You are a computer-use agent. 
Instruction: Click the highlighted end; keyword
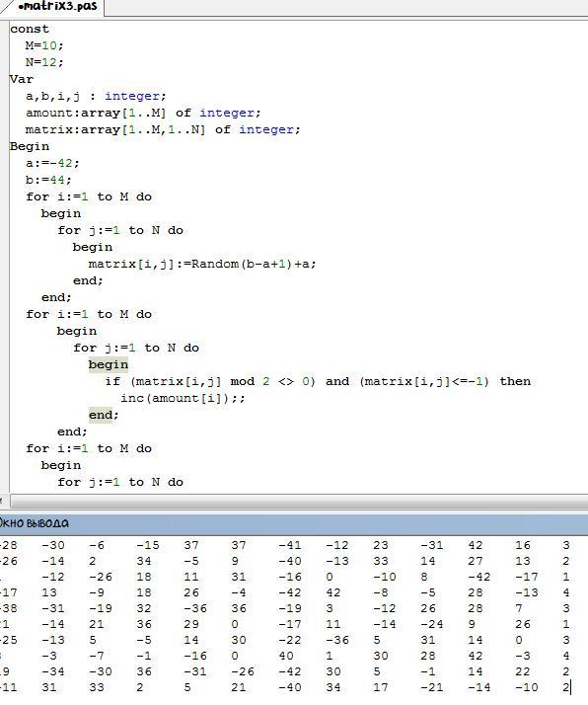pos(104,415)
